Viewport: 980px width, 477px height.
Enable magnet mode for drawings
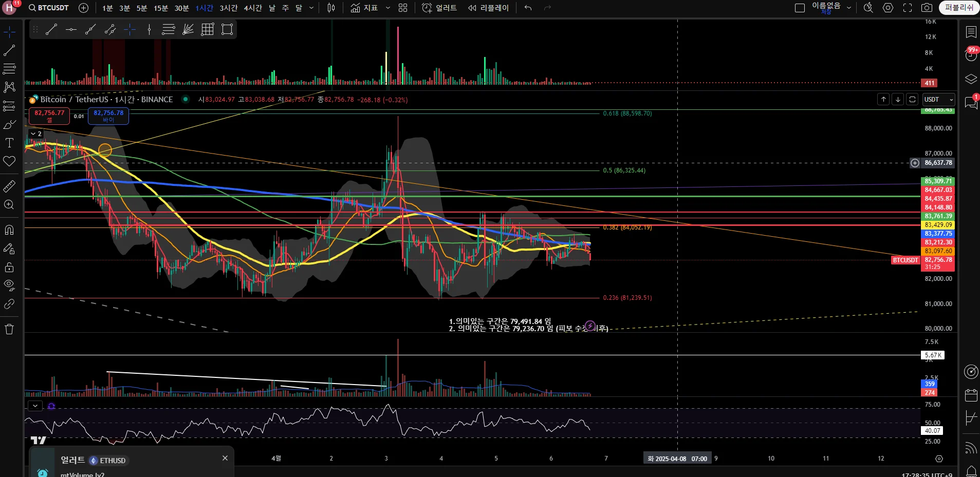click(9, 230)
